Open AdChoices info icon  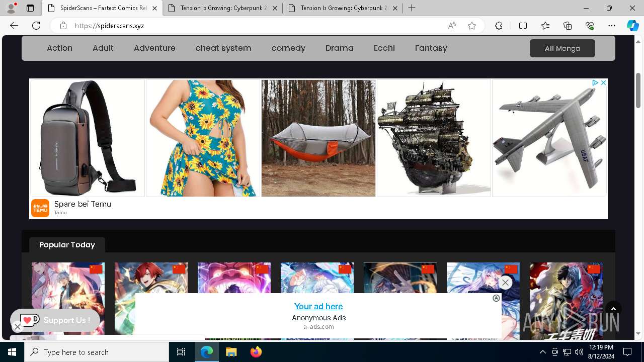(595, 83)
